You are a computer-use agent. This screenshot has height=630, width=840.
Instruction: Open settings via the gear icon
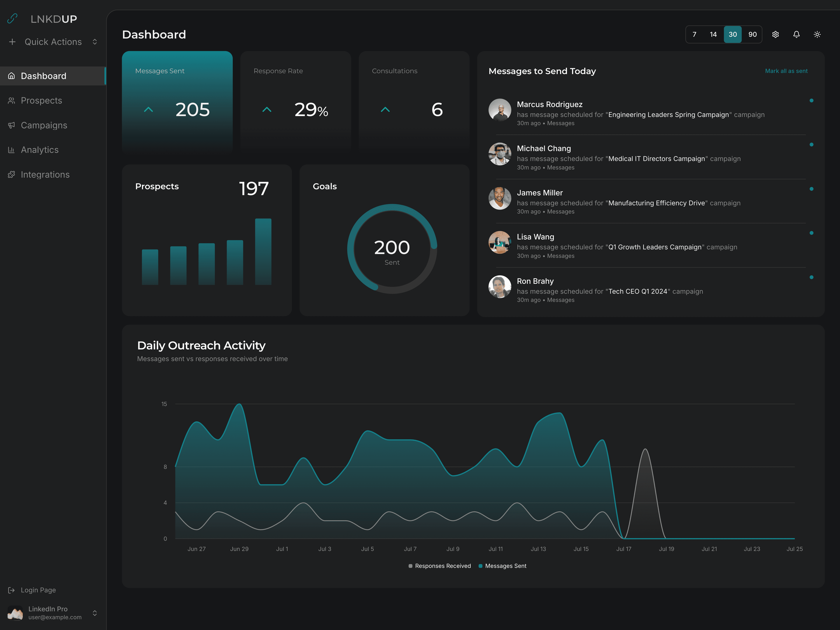pyautogui.click(x=775, y=35)
